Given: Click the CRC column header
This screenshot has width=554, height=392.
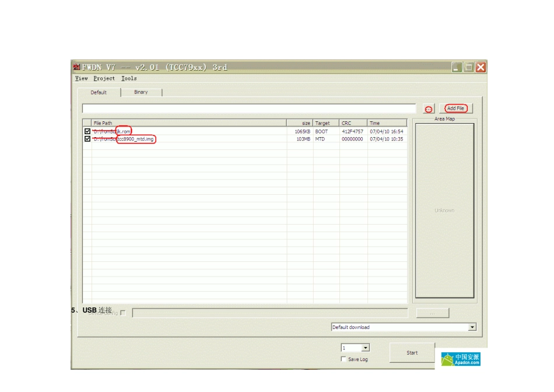Looking at the screenshot, I should click(353, 123).
